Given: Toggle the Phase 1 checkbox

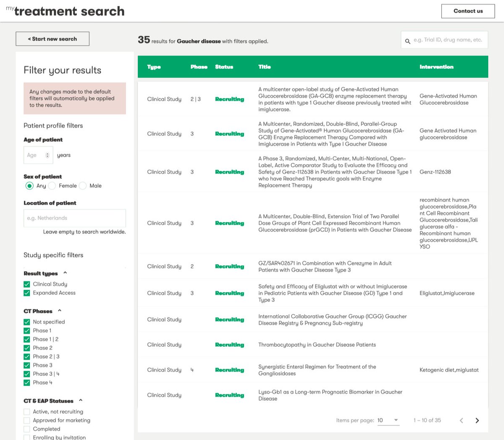Looking at the screenshot, I should pos(27,331).
